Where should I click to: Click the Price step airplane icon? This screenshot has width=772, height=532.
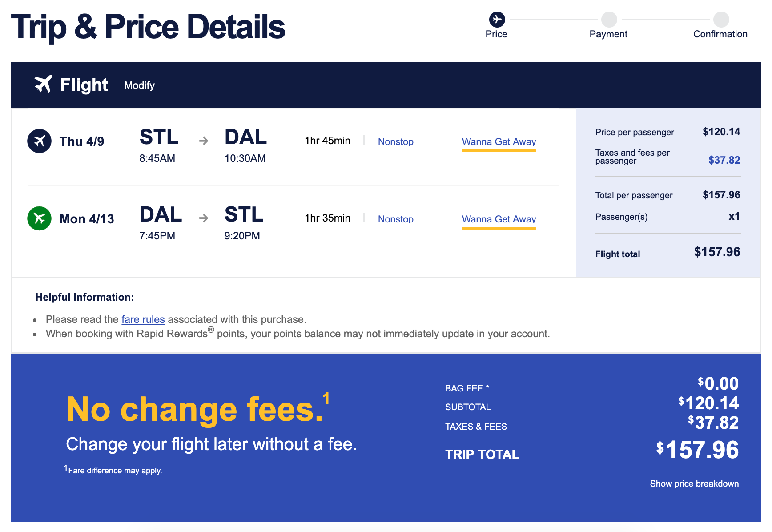point(497,19)
